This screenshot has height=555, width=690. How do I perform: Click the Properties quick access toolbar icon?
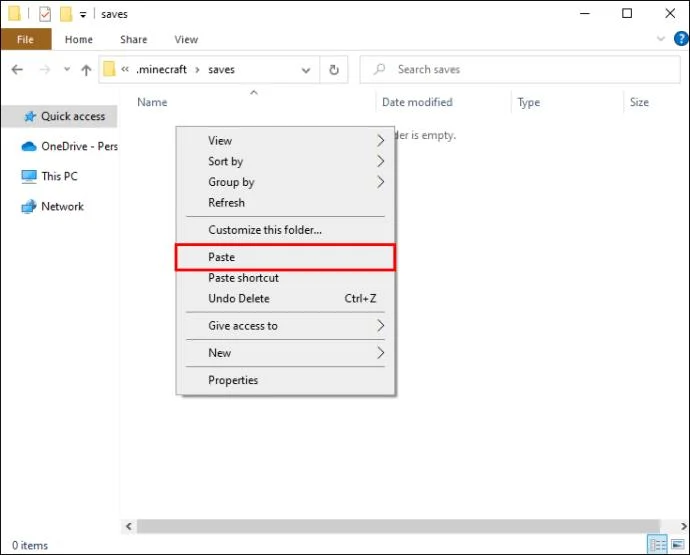[45, 14]
